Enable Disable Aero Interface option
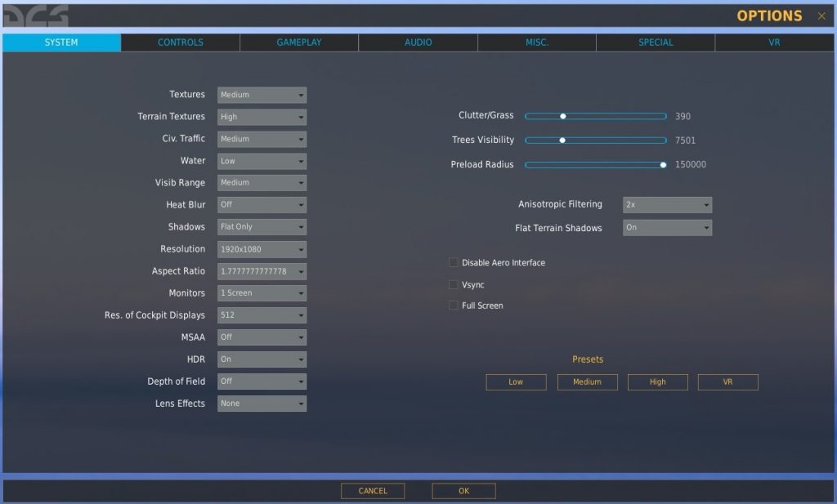 click(x=454, y=262)
